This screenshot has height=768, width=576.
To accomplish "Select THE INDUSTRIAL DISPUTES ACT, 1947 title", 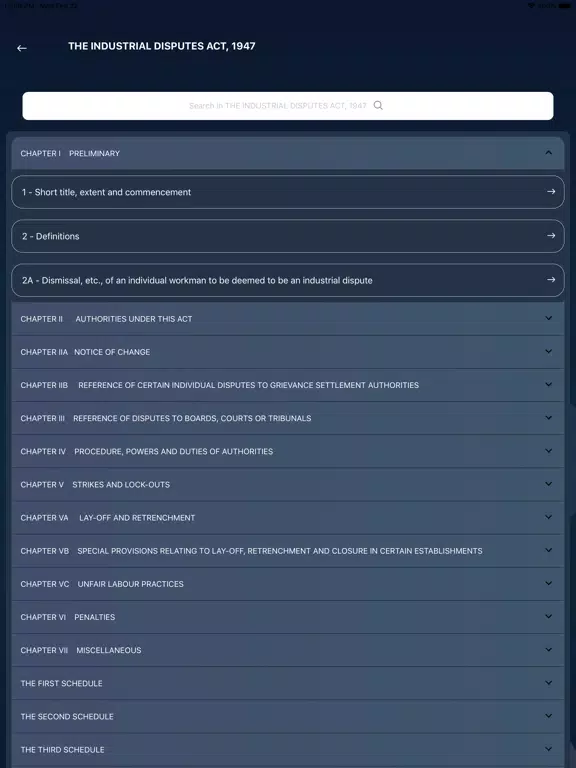I will (x=162, y=46).
